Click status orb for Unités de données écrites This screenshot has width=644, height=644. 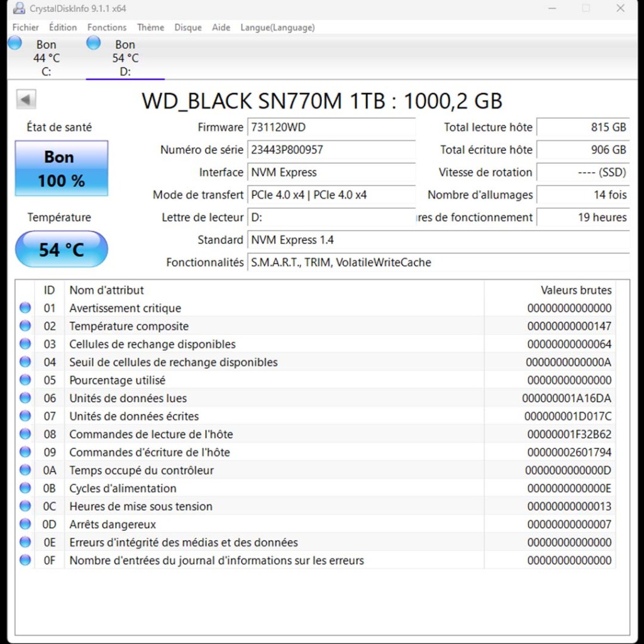coord(25,416)
